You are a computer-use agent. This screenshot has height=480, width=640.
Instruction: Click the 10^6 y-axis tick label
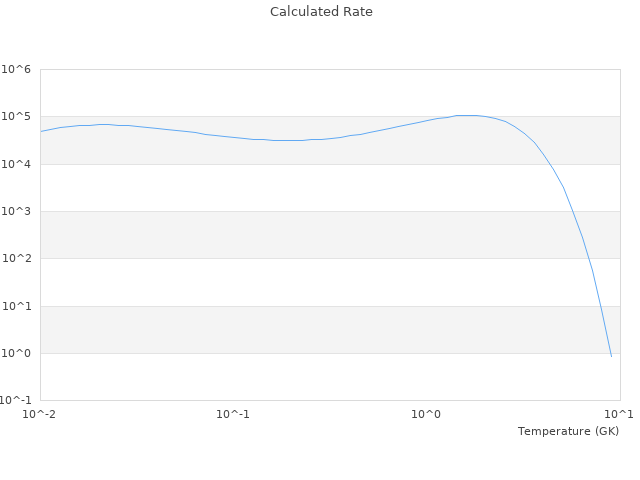16,69
